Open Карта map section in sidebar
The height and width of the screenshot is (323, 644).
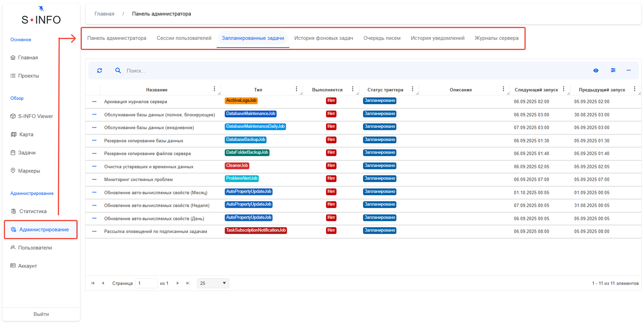(26, 134)
